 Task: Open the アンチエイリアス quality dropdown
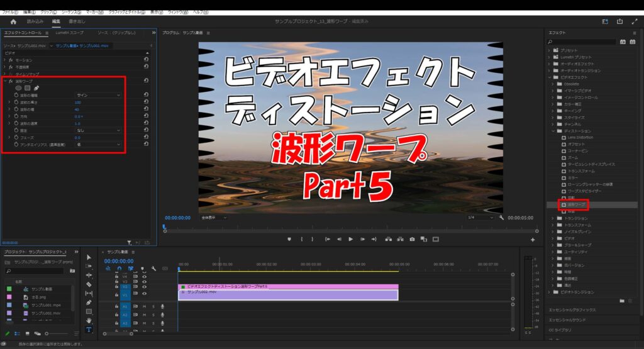pos(98,145)
